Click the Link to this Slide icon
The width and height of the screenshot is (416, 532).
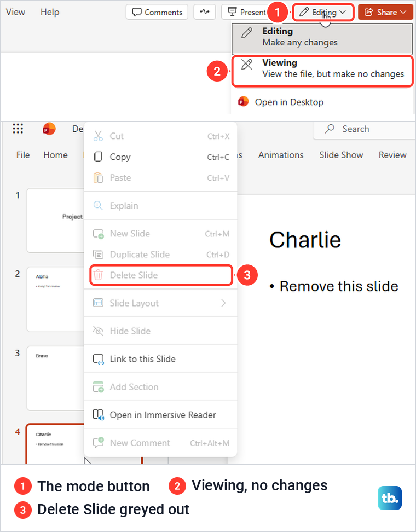[x=99, y=359]
